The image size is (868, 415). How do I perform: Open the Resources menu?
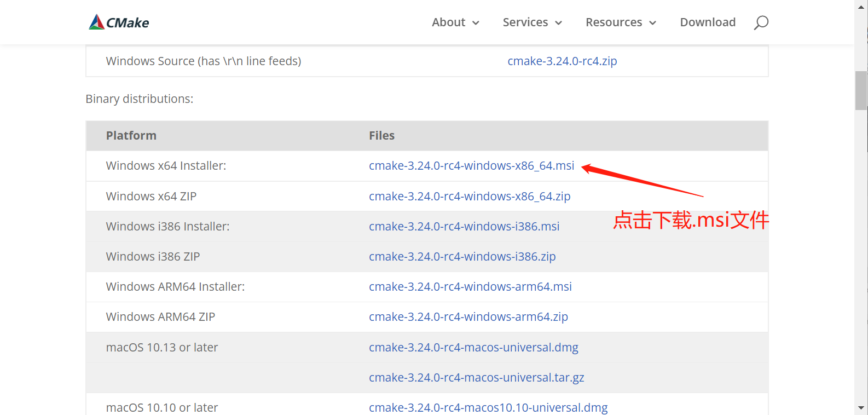[614, 22]
